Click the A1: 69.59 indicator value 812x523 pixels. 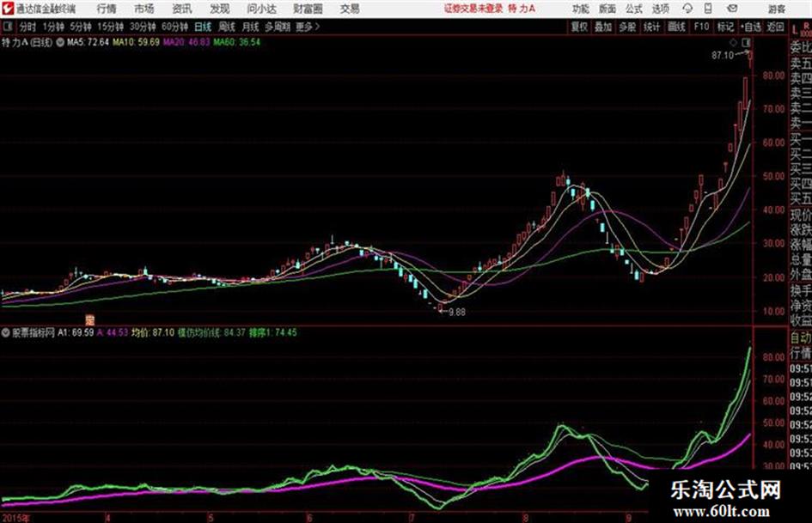tap(76, 332)
